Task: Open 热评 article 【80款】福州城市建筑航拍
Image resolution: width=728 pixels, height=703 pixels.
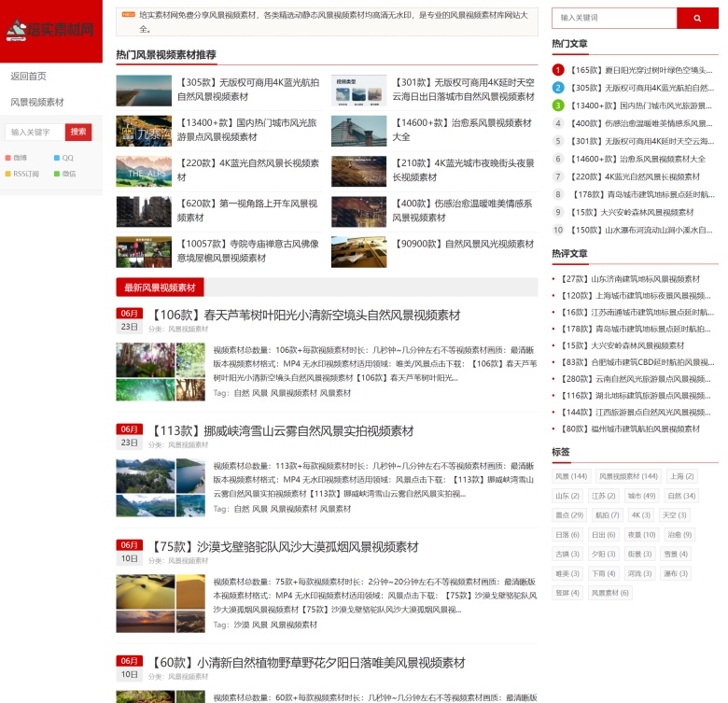Action: tap(630, 429)
